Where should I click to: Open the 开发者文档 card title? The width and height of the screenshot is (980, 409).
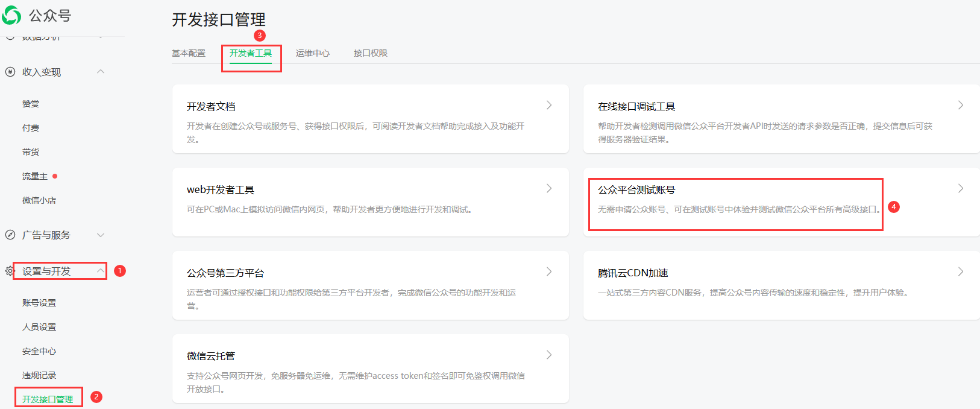(211, 106)
